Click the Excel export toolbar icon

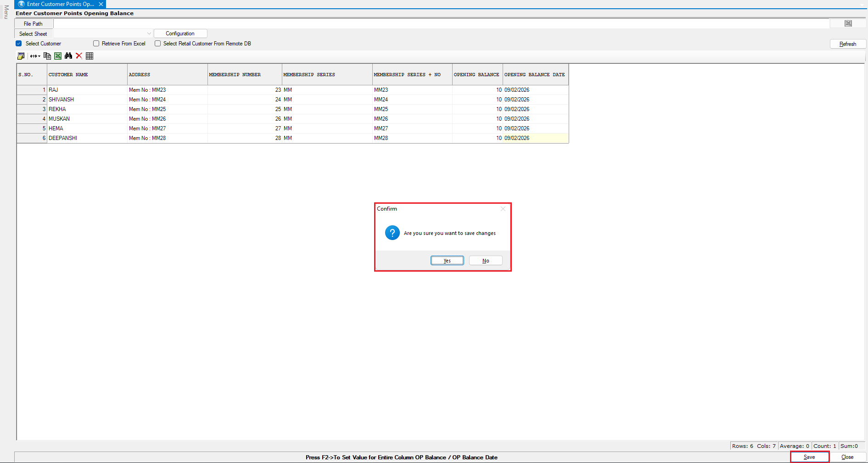pyautogui.click(x=58, y=56)
